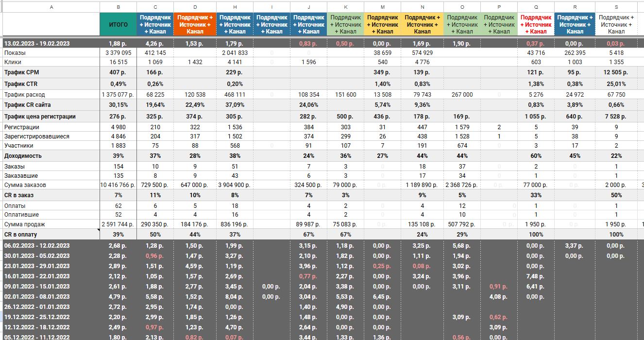Select the orange header cell in column D
The width and height of the screenshot is (644, 340).
196,24
